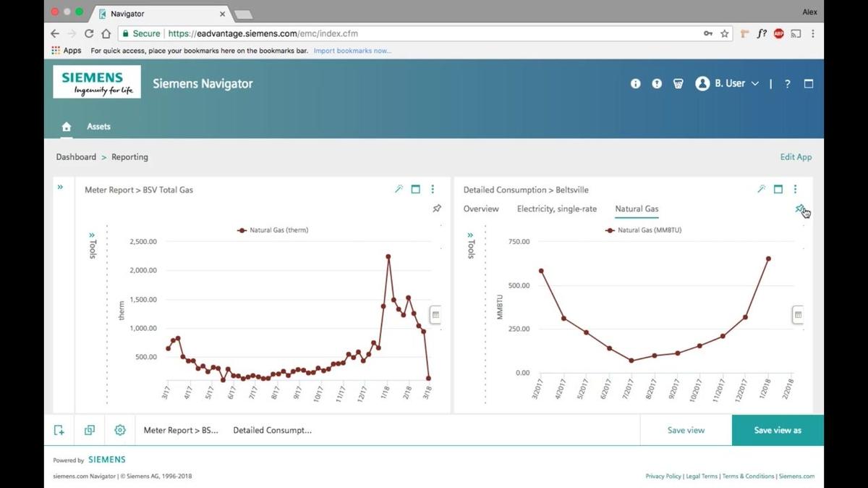This screenshot has width=868, height=488.
Task: Click the site info Secure lock
Action: [x=141, y=33]
